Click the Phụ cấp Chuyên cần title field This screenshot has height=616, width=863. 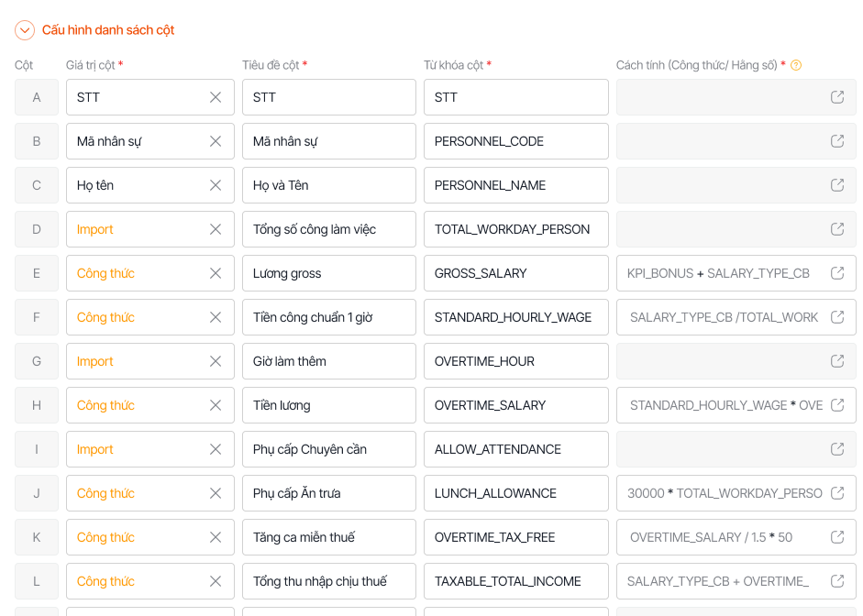click(x=328, y=449)
